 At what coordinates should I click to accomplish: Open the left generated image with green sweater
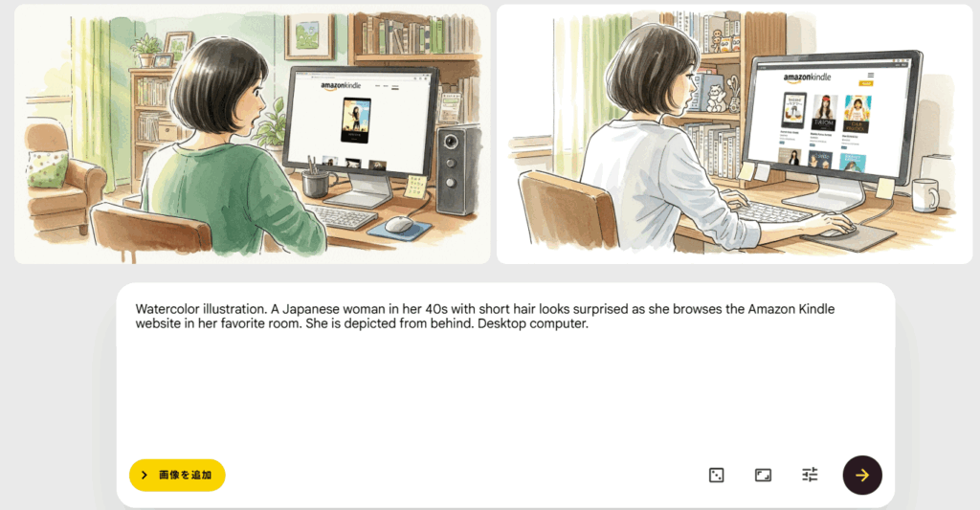[x=253, y=134]
